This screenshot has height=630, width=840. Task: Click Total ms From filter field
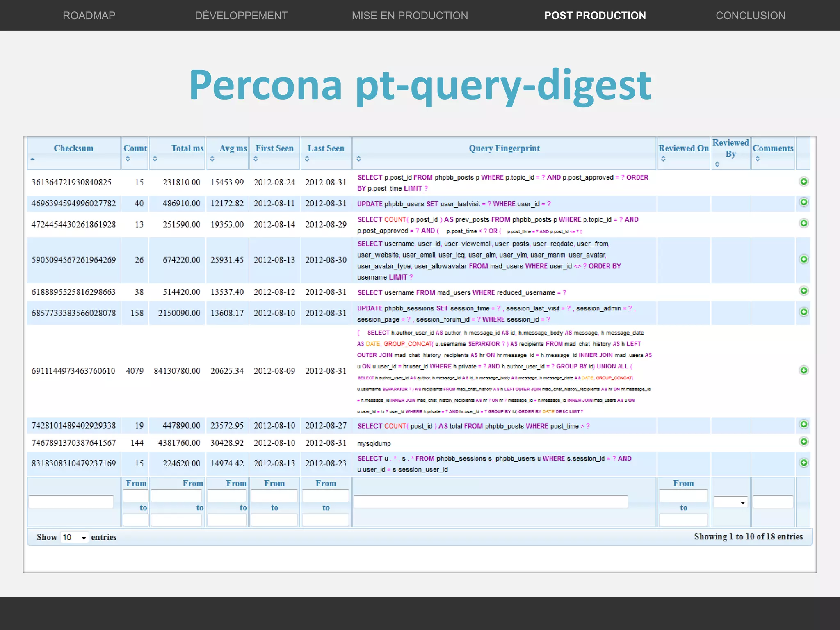coord(176,495)
